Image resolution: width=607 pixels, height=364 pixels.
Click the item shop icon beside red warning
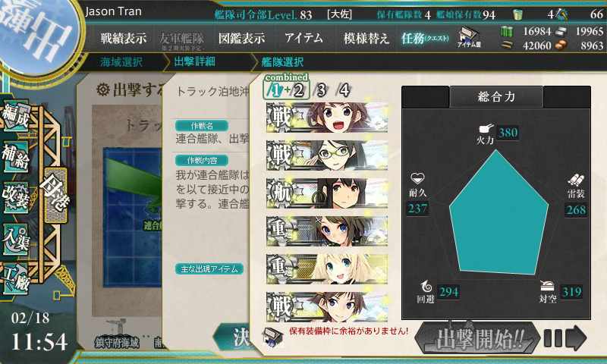click(x=272, y=337)
